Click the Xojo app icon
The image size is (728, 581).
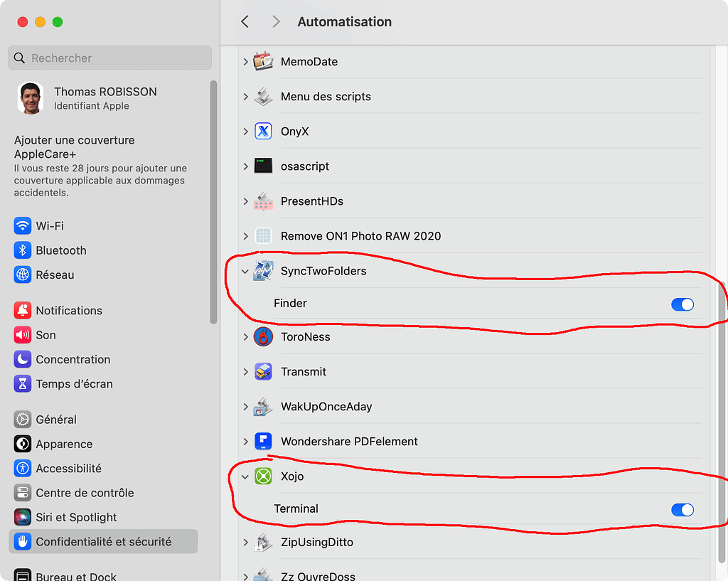point(263,476)
